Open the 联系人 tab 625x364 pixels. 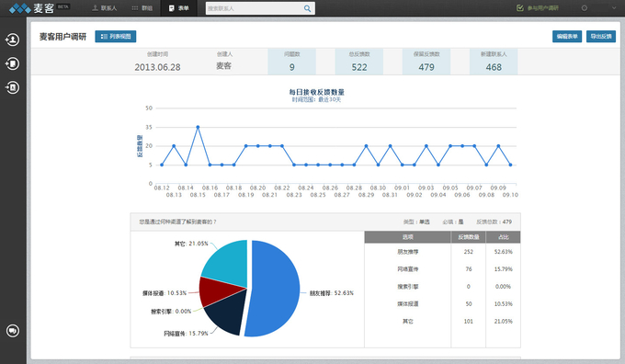105,8
